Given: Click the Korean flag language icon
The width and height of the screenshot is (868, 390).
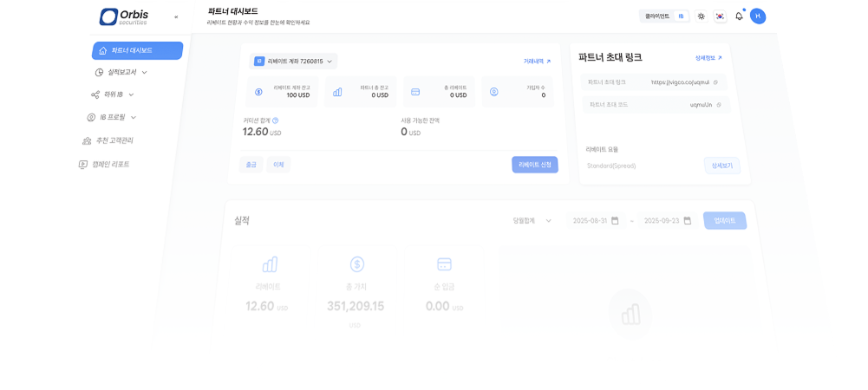Looking at the screenshot, I should (720, 16).
